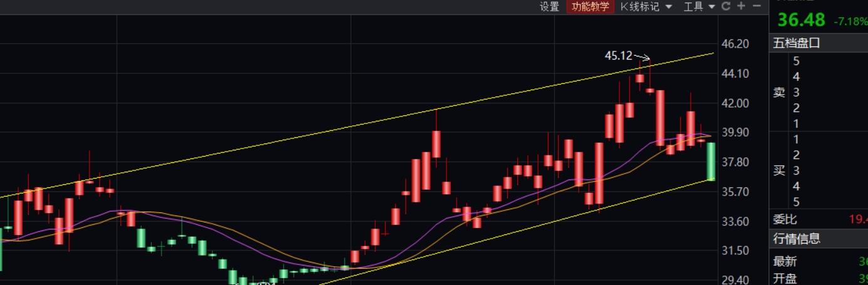Screen dimensions: 868x285
Task: Click the 45.12 high price label
Action: pyautogui.click(x=618, y=56)
